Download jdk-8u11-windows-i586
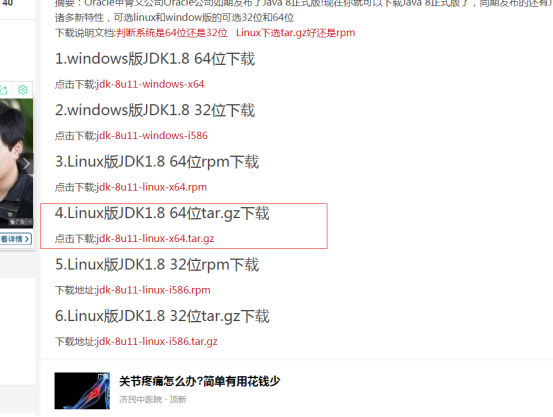 point(152,136)
